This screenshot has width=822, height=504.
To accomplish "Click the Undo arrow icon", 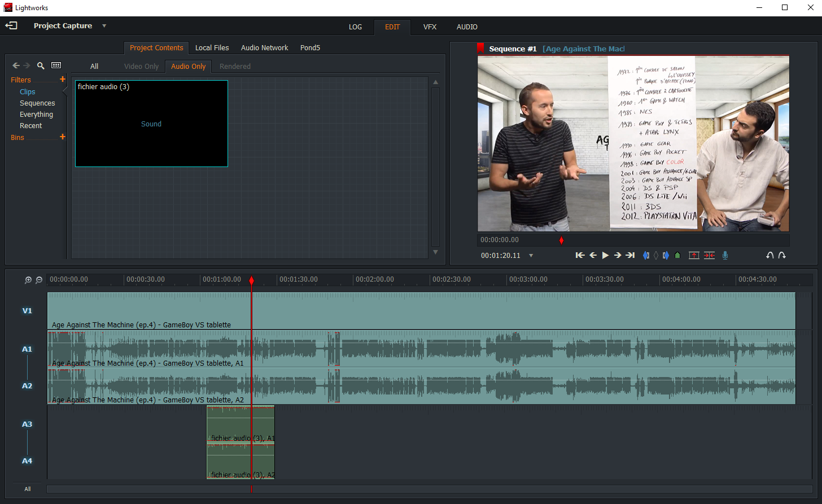I will tap(769, 256).
